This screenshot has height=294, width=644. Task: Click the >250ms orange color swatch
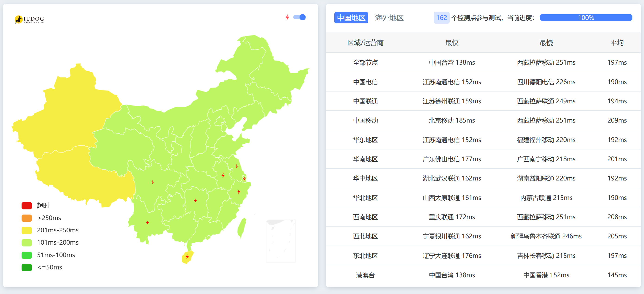26,218
